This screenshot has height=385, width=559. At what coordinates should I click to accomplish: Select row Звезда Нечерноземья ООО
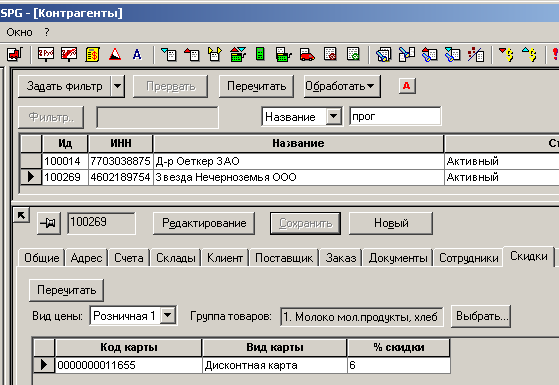289,177
